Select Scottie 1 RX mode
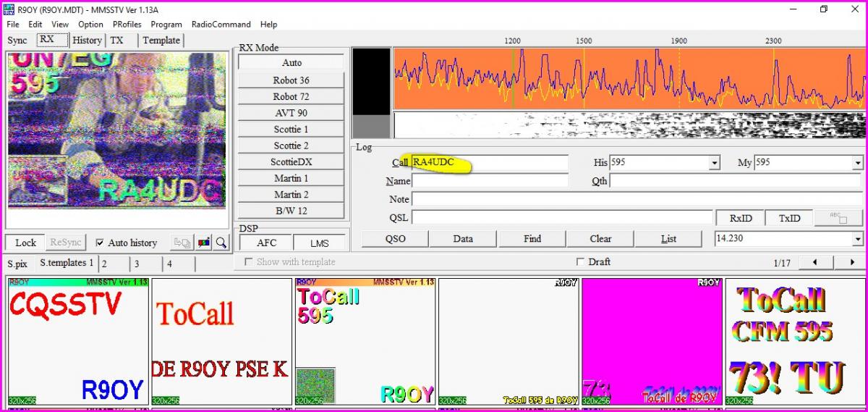 click(291, 130)
